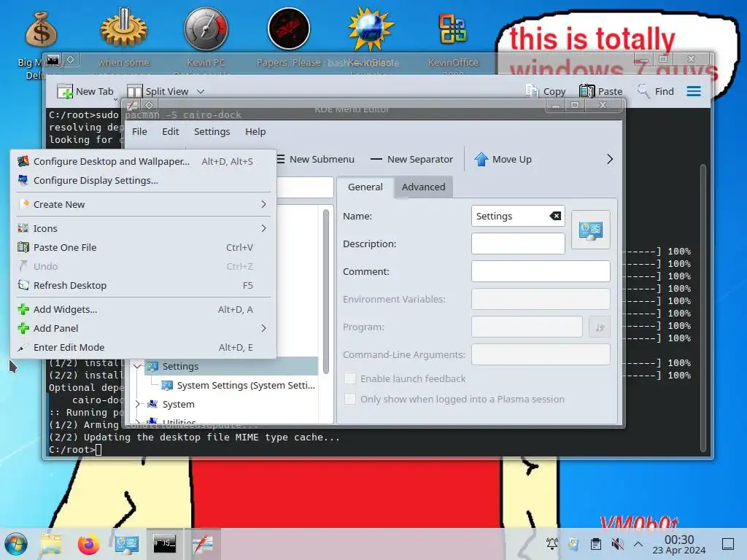Screen dimensions: 747x560
Task: Open the Help menu in KDE Menu Editor
Action: point(255,131)
